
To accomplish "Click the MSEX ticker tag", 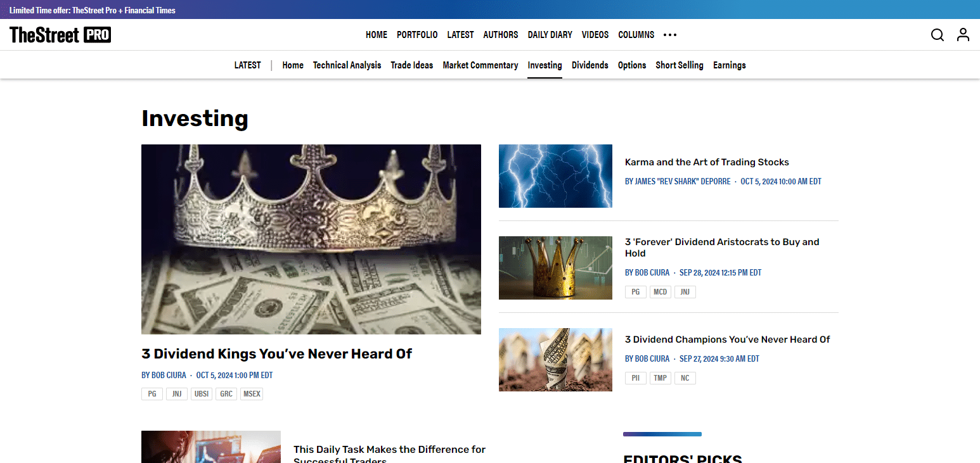I will click(x=252, y=394).
